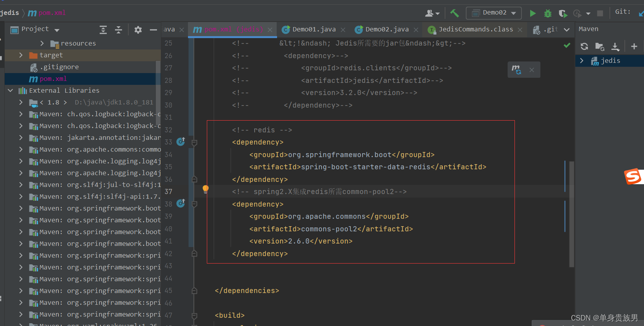This screenshot has width=644, height=326.
Task: Expand the jedis Maven project node
Action: tap(582, 60)
